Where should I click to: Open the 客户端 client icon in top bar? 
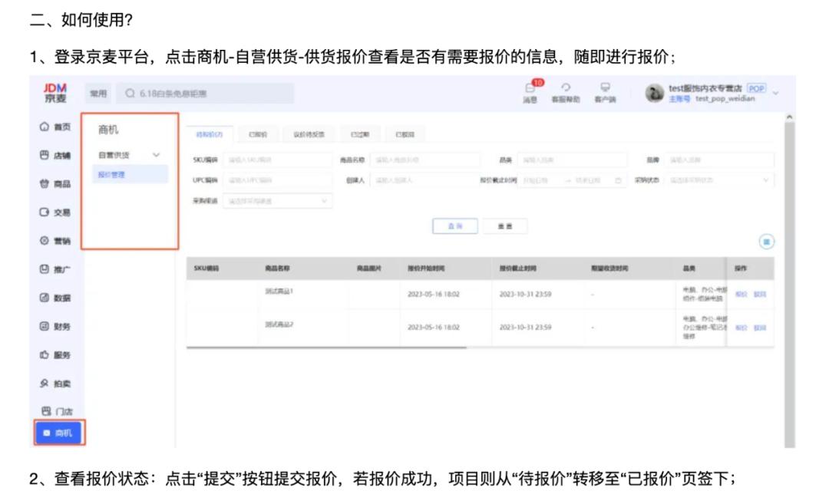(603, 93)
